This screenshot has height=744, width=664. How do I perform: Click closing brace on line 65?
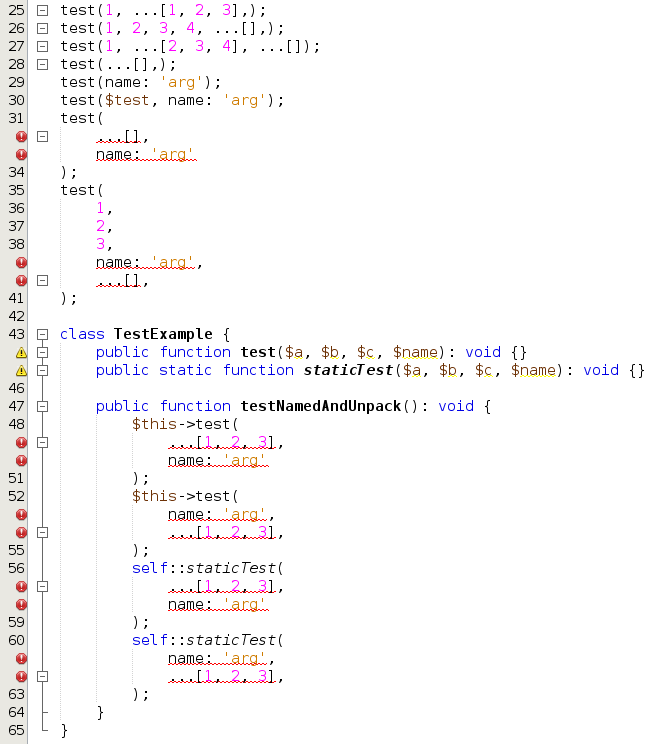click(x=65, y=730)
